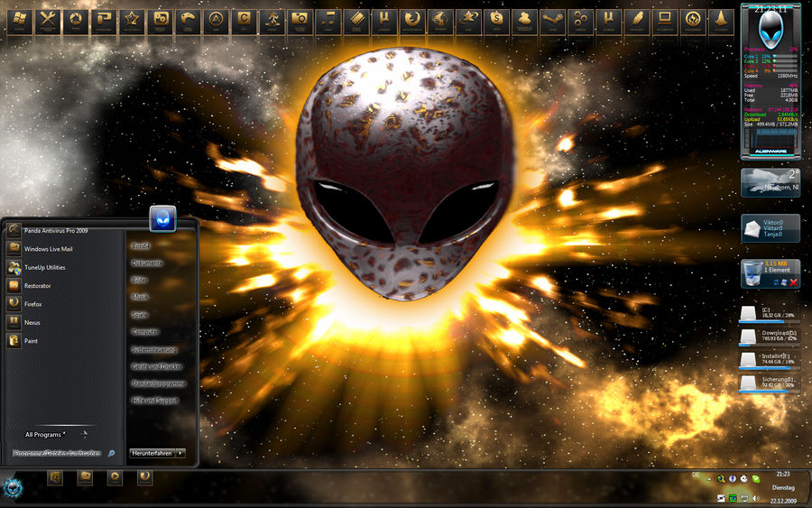The image size is (812, 508).
Task: Open the [C:] drive gadget entry
Action: tap(770, 314)
